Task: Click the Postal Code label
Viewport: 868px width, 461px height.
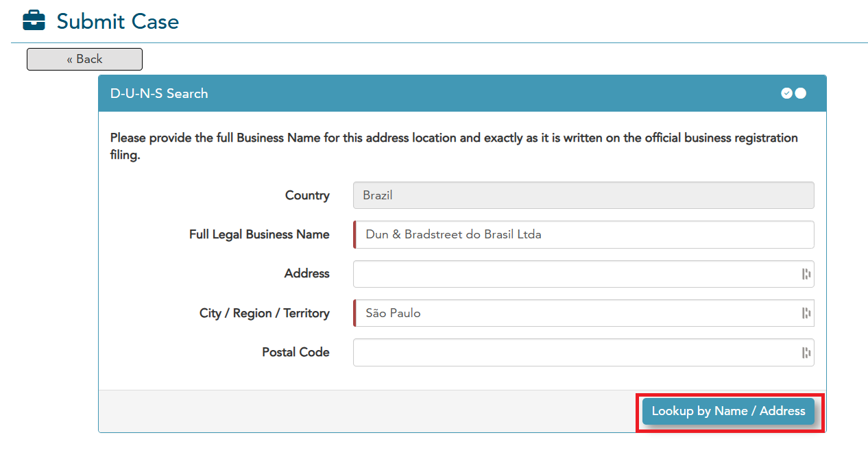Action: (x=296, y=352)
